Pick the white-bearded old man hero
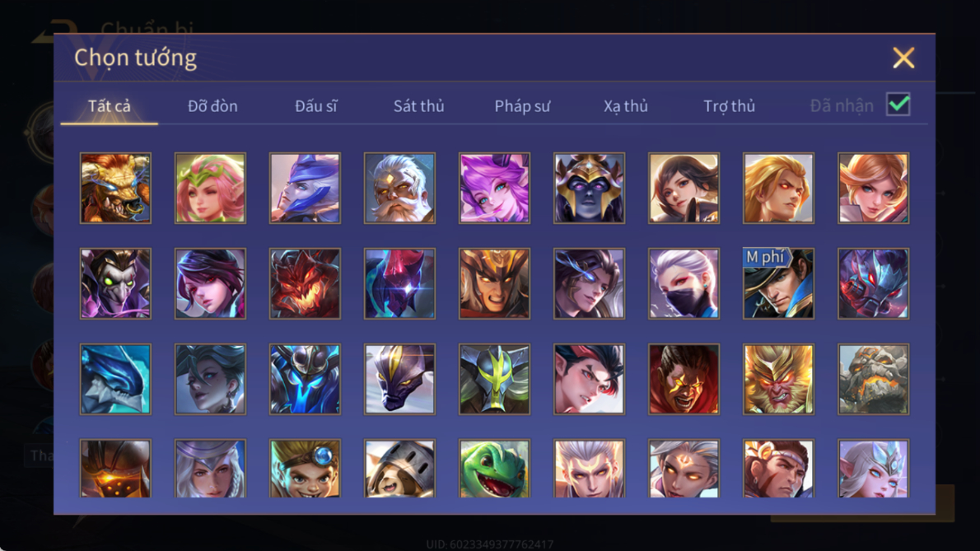 pos(399,188)
